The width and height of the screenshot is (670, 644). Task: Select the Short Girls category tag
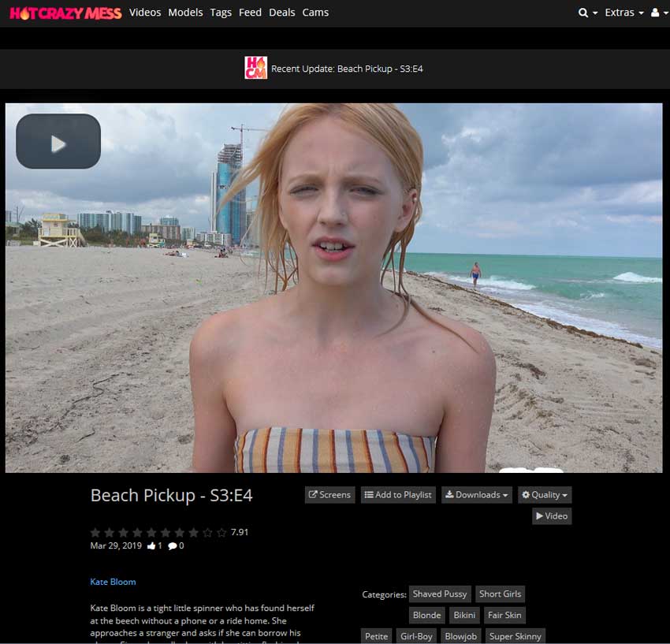(x=500, y=594)
